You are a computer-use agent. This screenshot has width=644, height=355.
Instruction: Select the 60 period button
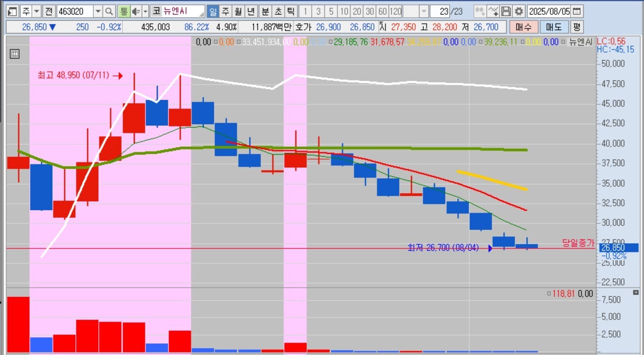(383, 11)
